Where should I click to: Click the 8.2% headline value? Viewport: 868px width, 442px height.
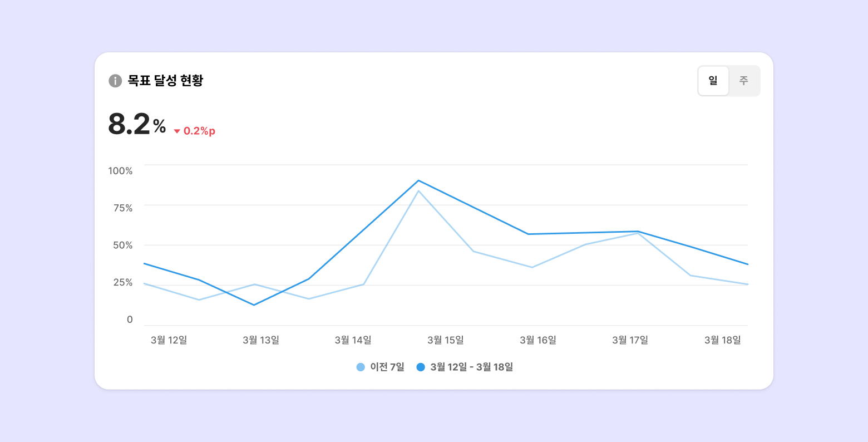137,124
